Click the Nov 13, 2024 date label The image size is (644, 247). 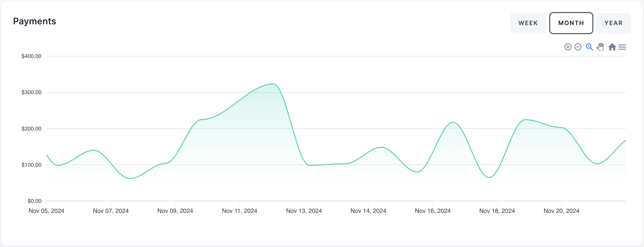(304, 211)
